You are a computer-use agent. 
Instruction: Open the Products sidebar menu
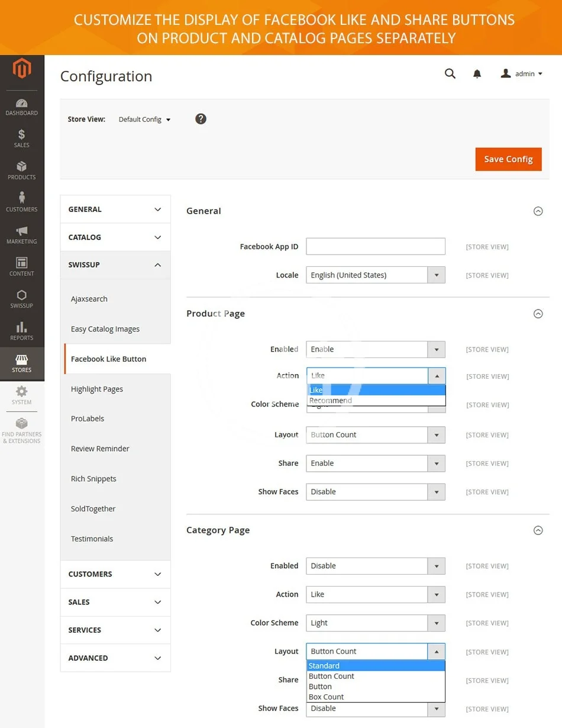22,170
